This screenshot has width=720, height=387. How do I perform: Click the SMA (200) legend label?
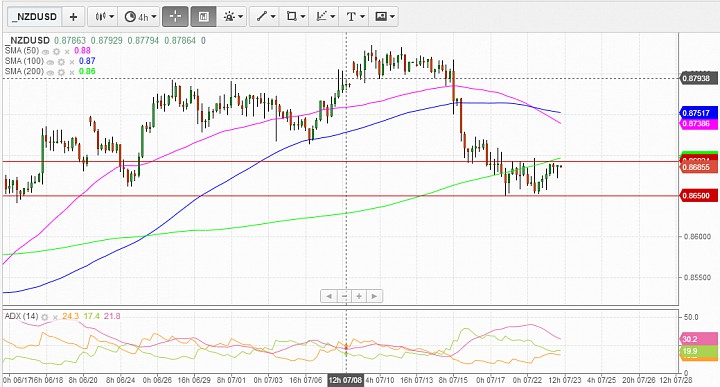[x=24, y=72]
